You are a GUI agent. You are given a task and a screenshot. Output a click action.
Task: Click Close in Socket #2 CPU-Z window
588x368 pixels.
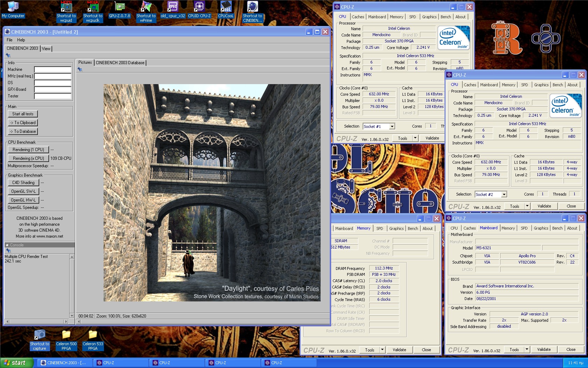tap(571, 206)
